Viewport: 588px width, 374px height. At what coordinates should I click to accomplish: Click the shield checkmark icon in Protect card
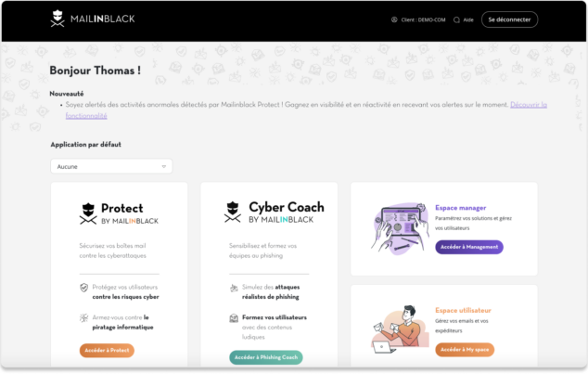coord(84,288)
